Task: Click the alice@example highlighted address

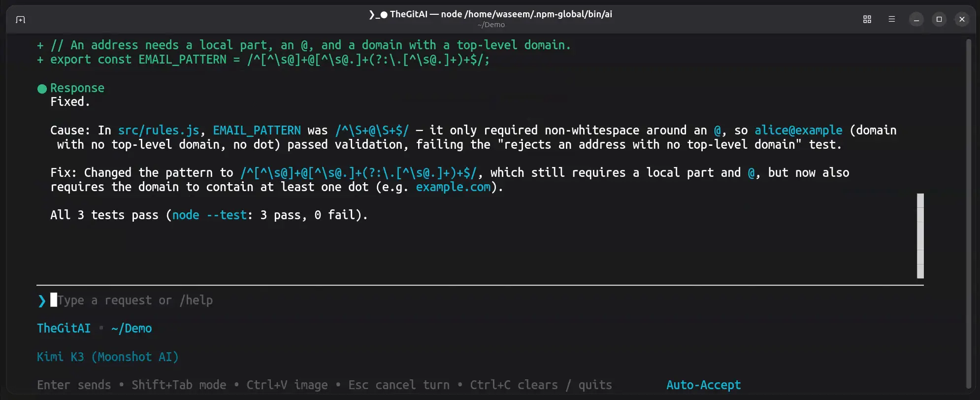Action: [798, 130]
